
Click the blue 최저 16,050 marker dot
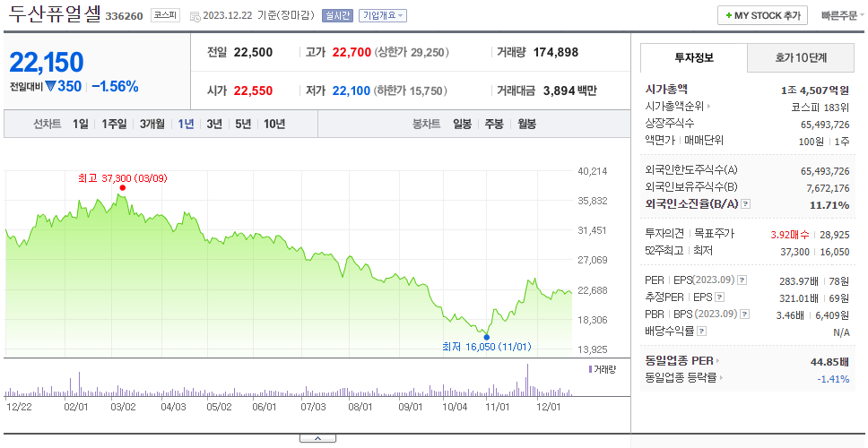[x=487, y=337]
